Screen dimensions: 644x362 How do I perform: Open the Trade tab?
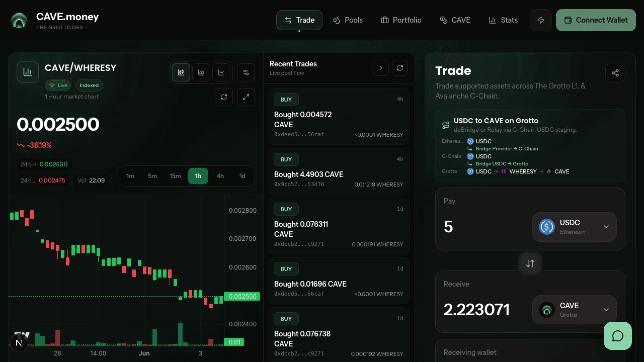click(299, 20)
